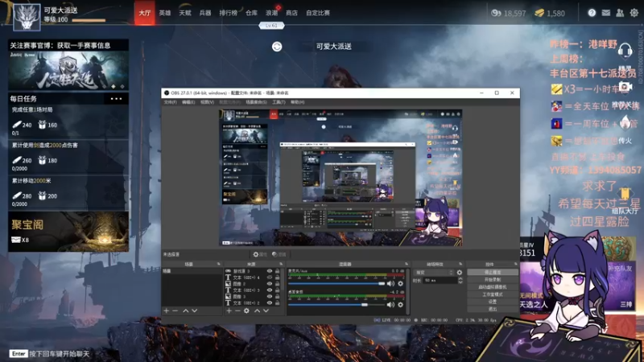This screenshot has height=362, width=644.
Task: Open the 视图(V) menu in OBS
Action: pos(207,102)
